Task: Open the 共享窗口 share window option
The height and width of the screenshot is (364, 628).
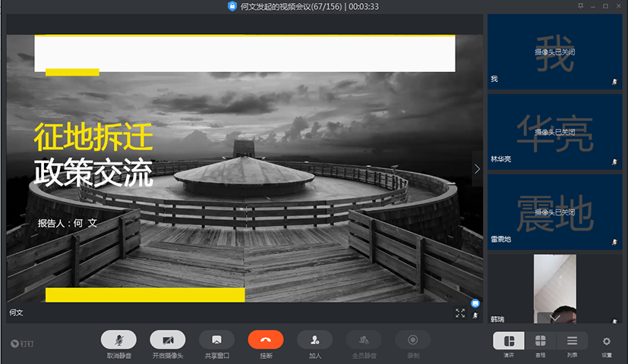Action: [216, 340]
